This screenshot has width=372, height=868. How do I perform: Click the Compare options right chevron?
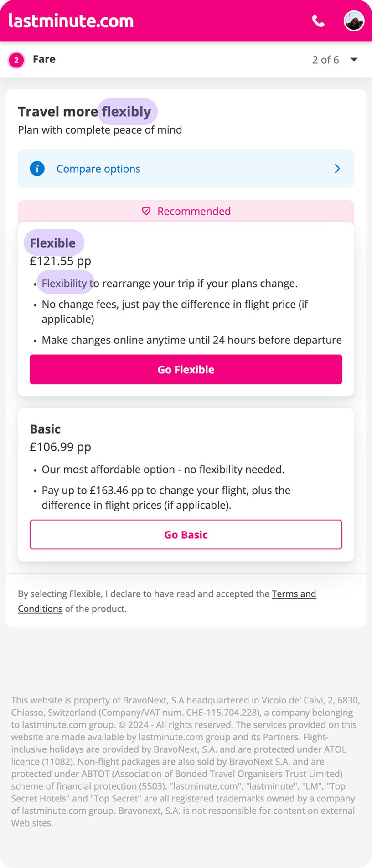[337, 169]
